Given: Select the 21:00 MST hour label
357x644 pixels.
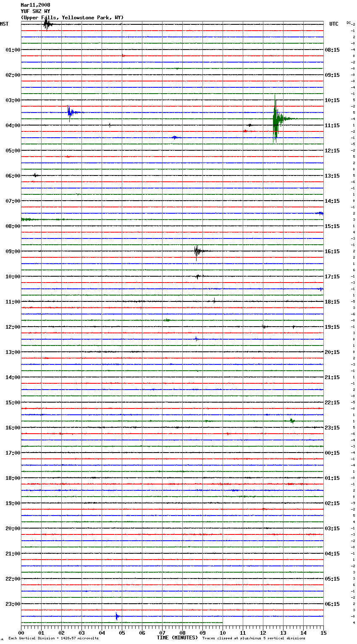Looking at the screenshot, I should [x=13, y=554].
